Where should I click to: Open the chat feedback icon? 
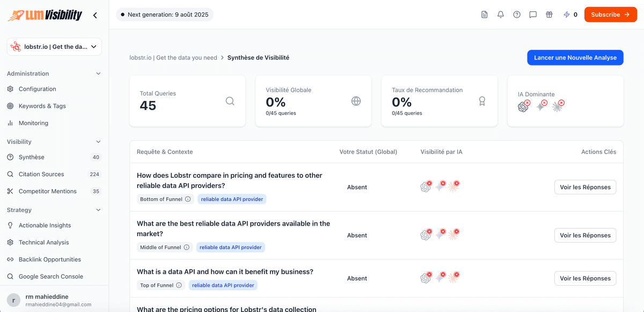pos(533,14)
